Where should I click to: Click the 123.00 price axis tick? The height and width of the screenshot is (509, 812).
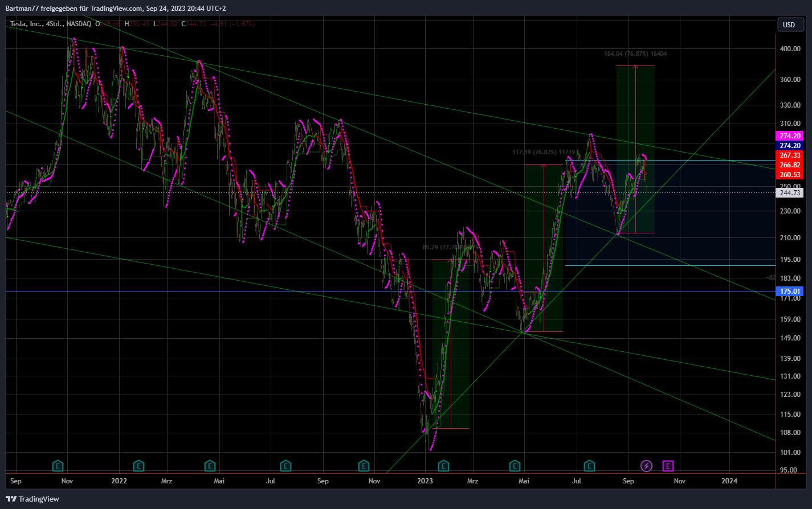(x=790, y=395)
